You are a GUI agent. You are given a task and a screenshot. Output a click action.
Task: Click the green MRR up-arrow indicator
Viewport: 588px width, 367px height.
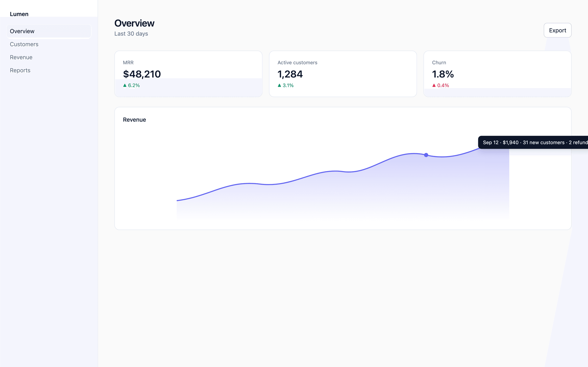pyautogui.click(x=125, y=85)
